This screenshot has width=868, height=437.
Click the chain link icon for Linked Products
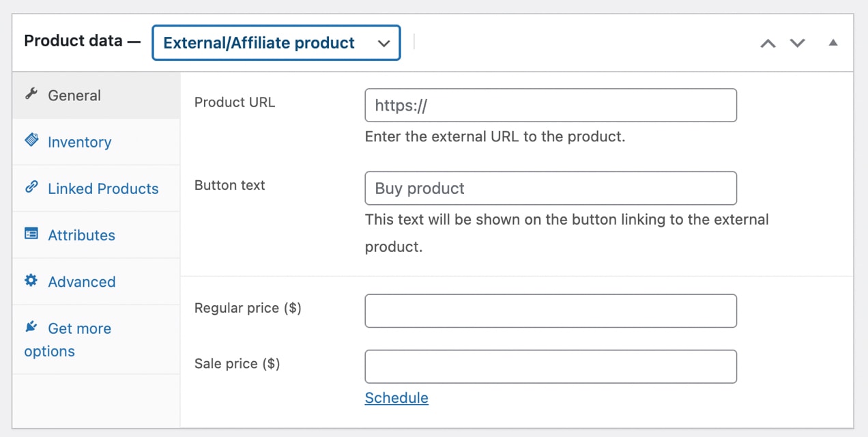pyautogui.click(x=31, y=188)
